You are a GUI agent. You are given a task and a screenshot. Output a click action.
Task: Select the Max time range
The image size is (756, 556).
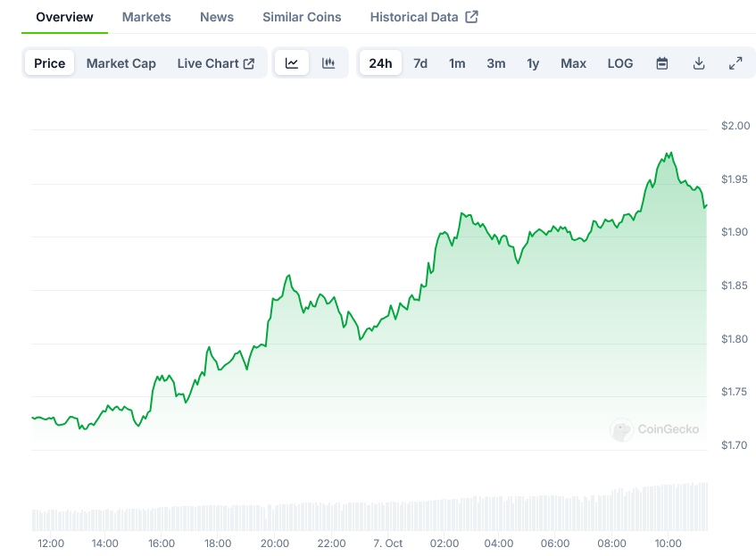coord(573,63)
